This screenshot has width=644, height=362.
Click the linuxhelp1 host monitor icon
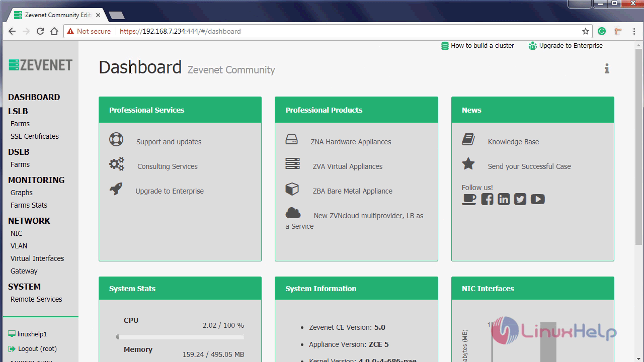coord(12,334)
